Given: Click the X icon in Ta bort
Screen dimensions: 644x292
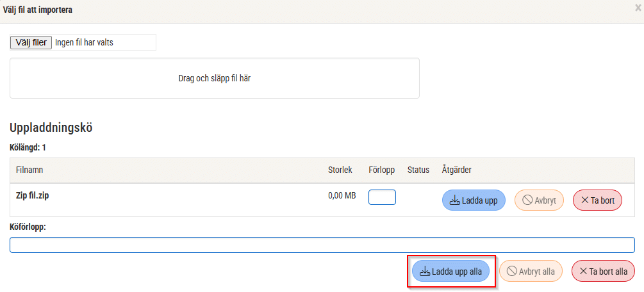Looking at the screenshot, I should pyautogui.click(x=584, y=200).
